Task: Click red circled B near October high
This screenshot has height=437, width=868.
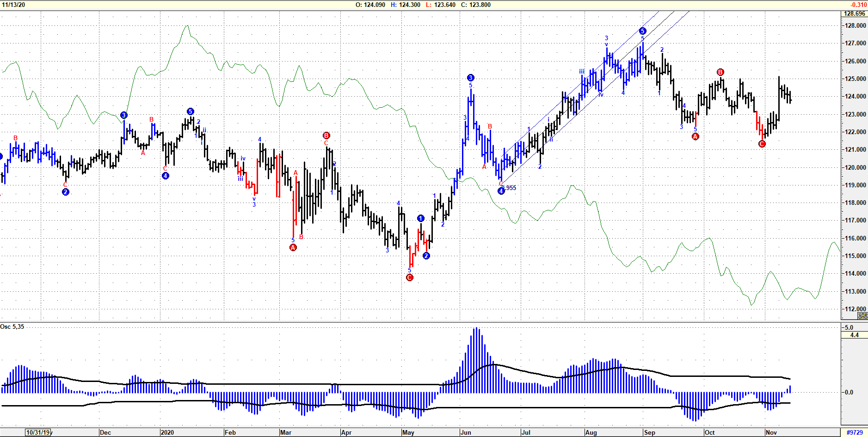Action: point(720,72)
